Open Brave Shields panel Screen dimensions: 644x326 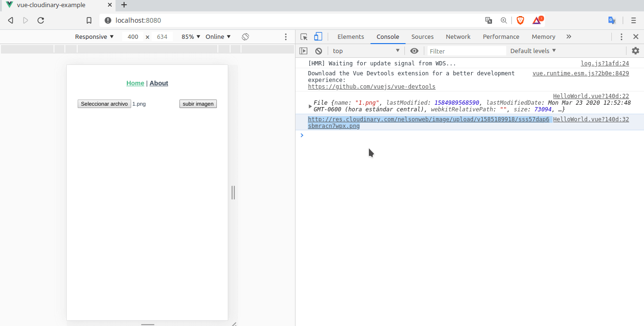click(x=521, y=20)
